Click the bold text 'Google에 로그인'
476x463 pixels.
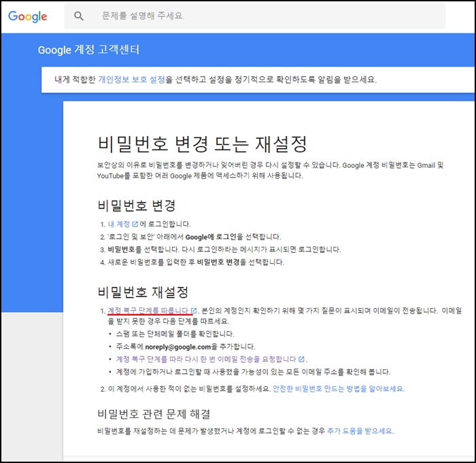click(211, 237)
